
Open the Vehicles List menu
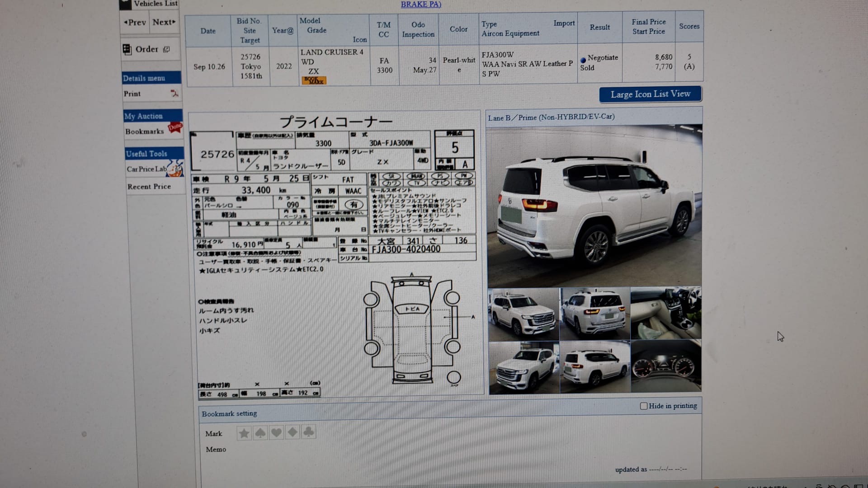coord(156,4)
